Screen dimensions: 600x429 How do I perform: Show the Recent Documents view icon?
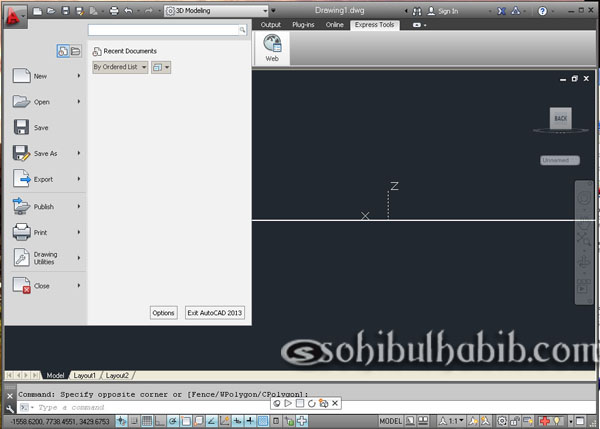pos(63,51)
